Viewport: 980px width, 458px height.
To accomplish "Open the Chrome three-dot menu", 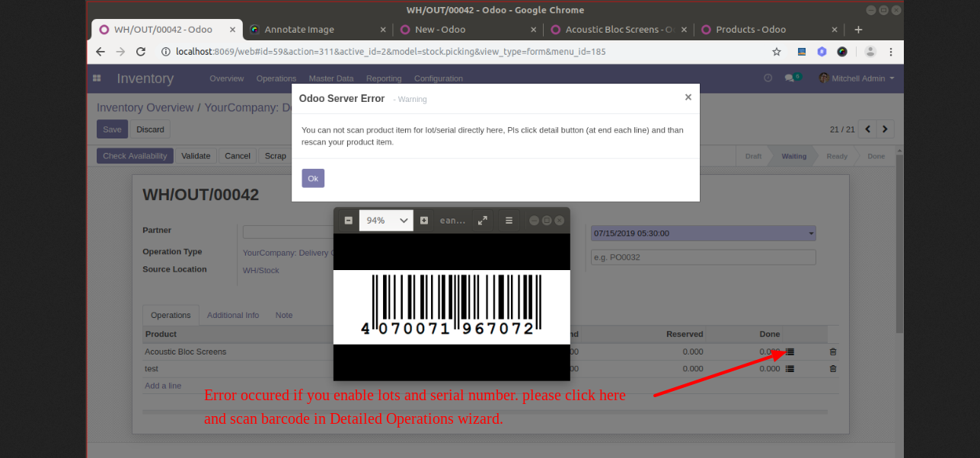I will pyautogui.click(x=891, y=52).
